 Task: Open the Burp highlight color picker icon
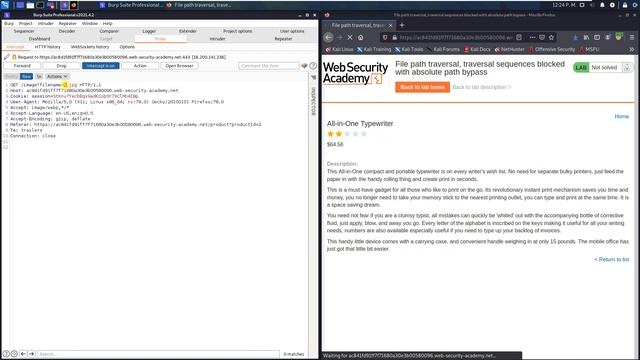click(x=304, y=66)
